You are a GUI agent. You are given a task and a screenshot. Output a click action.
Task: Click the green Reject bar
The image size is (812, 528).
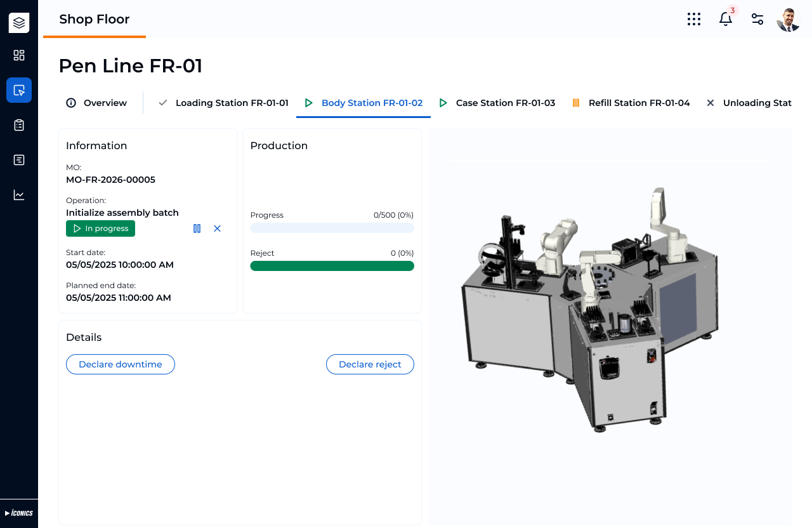pyautogui.click(x=332, y=266)
